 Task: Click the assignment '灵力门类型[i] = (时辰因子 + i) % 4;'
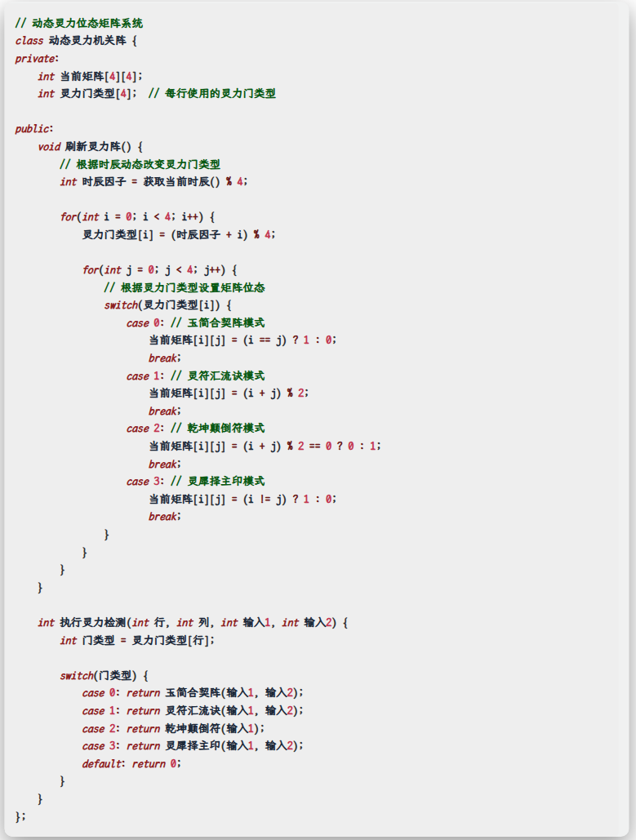click(179, 234)
